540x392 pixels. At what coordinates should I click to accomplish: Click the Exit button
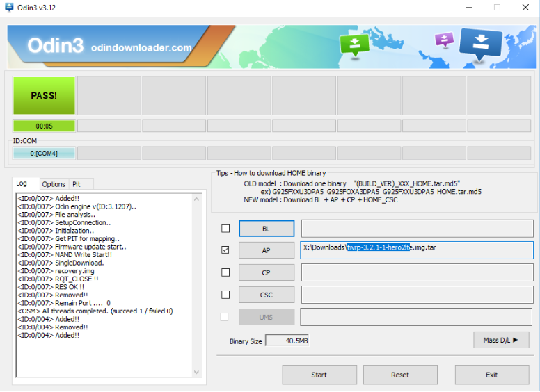point(492,375)
